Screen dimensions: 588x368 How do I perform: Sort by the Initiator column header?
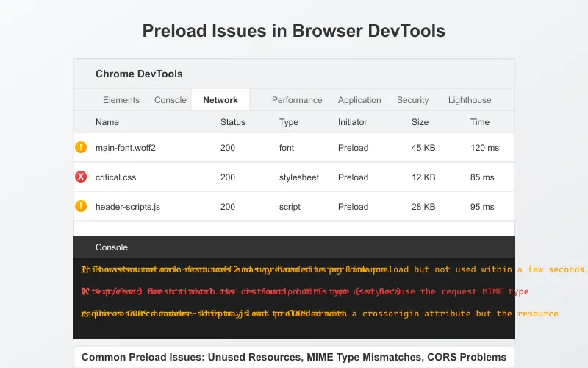(353, 122)
